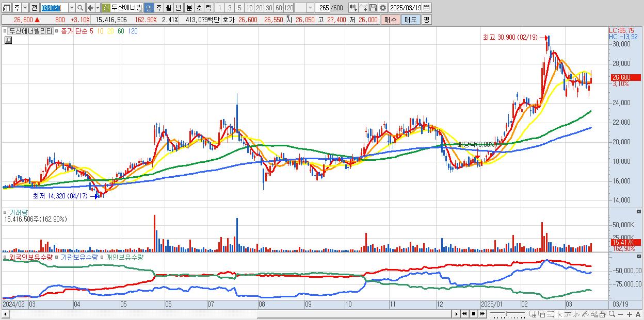Click the add candlestick chart icon
The width and height of the screenshot is (644, 320).
pyautogui.click(x=353, y=8)
